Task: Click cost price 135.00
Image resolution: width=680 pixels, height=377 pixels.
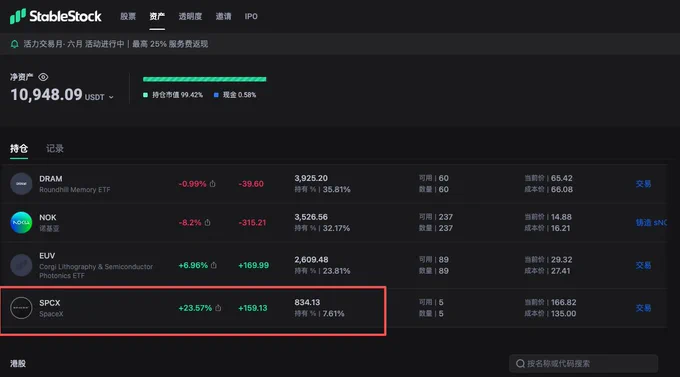Action: pos(563,314)
